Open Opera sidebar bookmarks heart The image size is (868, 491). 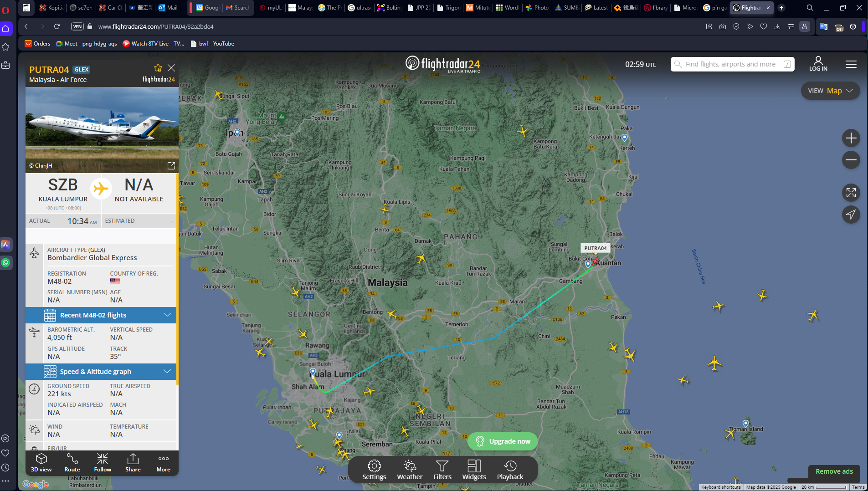5,453
